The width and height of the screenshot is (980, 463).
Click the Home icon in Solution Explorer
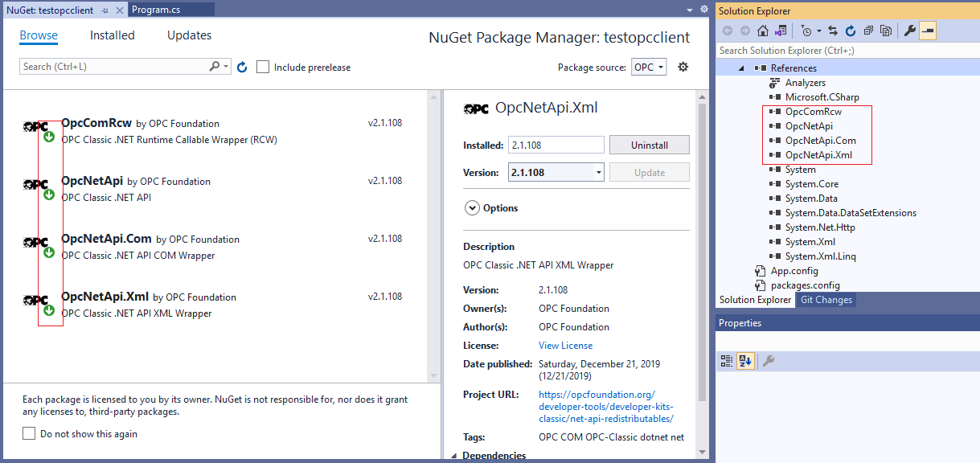(761, 30)
